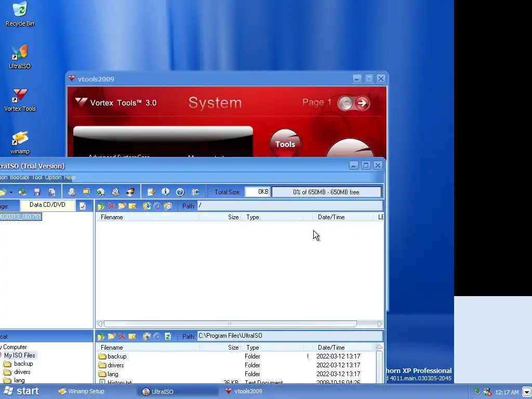
Task: Click the Burn CD/DVD image flame icon
Action: click(x=130, y=192)
